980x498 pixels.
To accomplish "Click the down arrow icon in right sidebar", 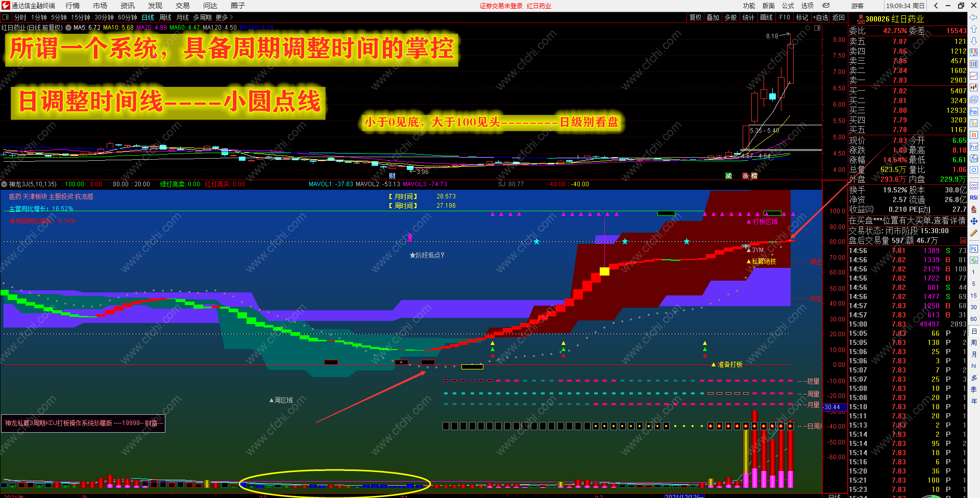I will pyautogui.click(x=974, y=41).
